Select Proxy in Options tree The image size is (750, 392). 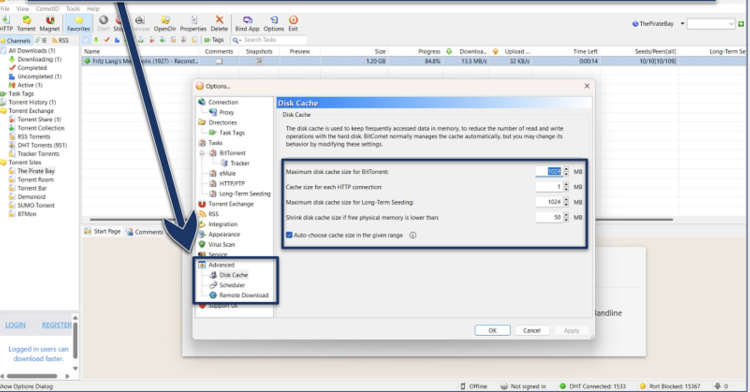[x=226, y=112]
